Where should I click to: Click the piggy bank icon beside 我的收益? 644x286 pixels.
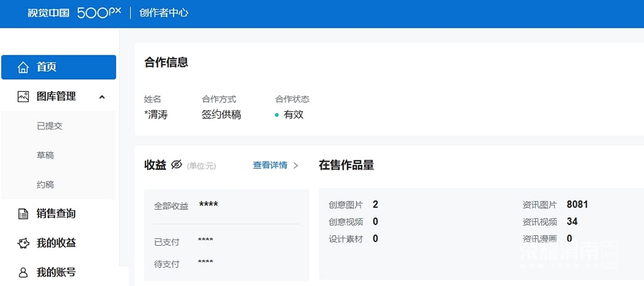coord(23,243)
